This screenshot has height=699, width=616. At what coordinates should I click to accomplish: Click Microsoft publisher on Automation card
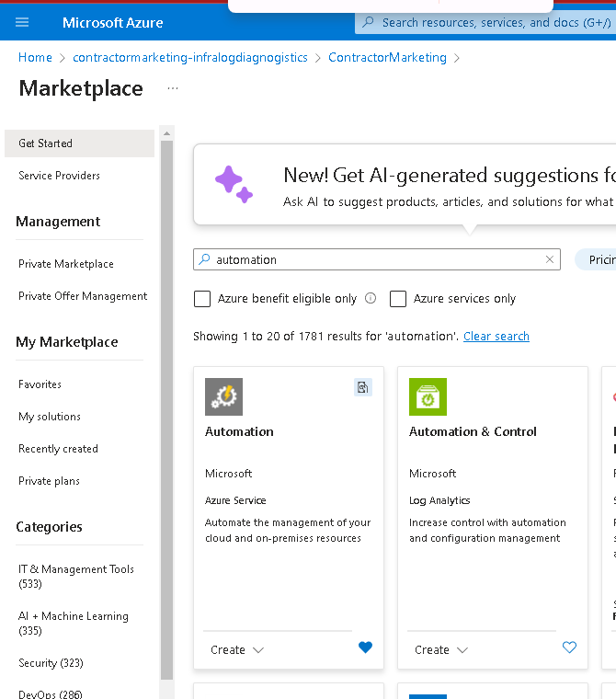[x=229, y=474]
